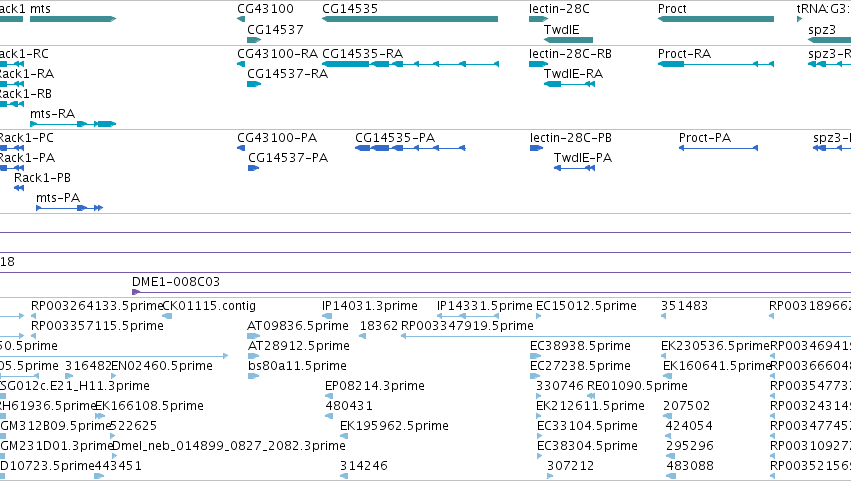Click the EK212611.5prime EST label
The image size is (851, 481).
click(x=590, y=406)
